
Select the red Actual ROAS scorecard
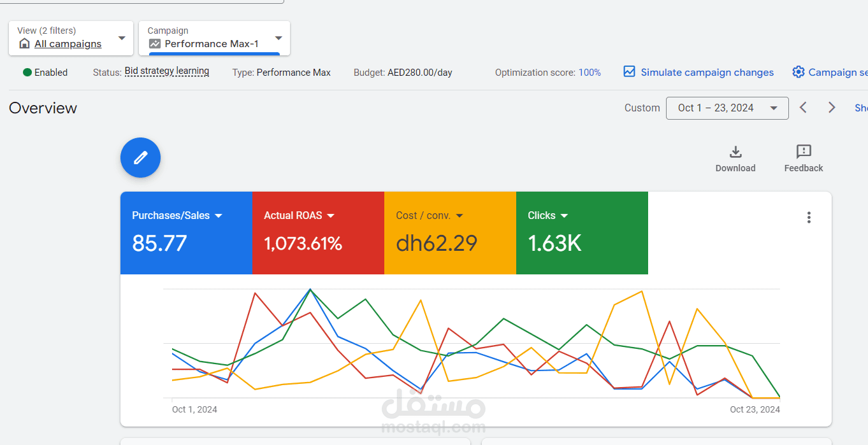(x=318, y=233)
